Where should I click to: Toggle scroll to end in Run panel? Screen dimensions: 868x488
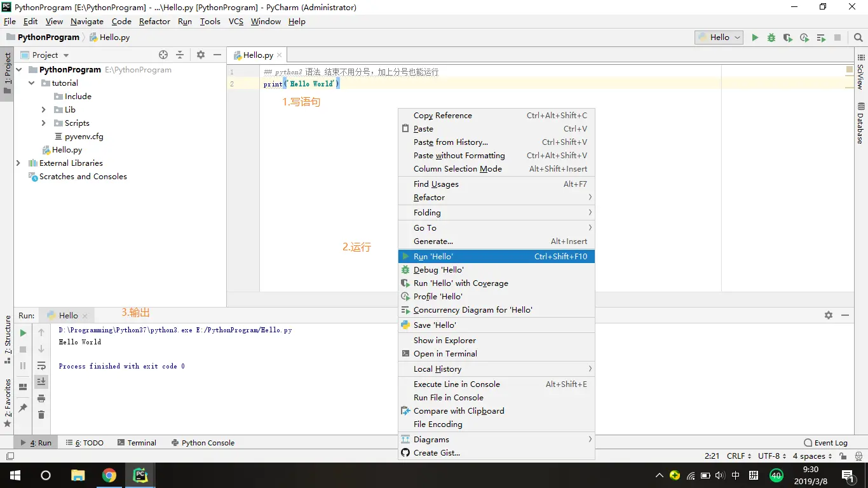coord(41,382)
